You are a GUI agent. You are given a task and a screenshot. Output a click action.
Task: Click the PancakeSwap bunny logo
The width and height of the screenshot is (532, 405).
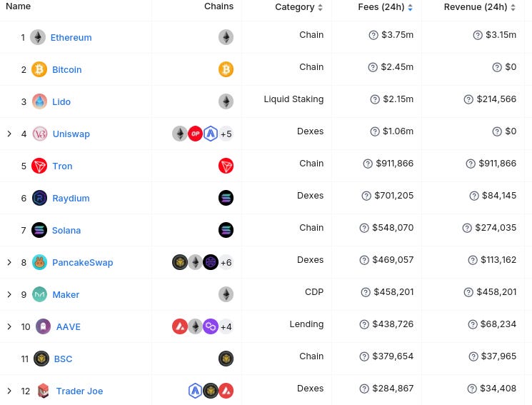click(39, 262)
